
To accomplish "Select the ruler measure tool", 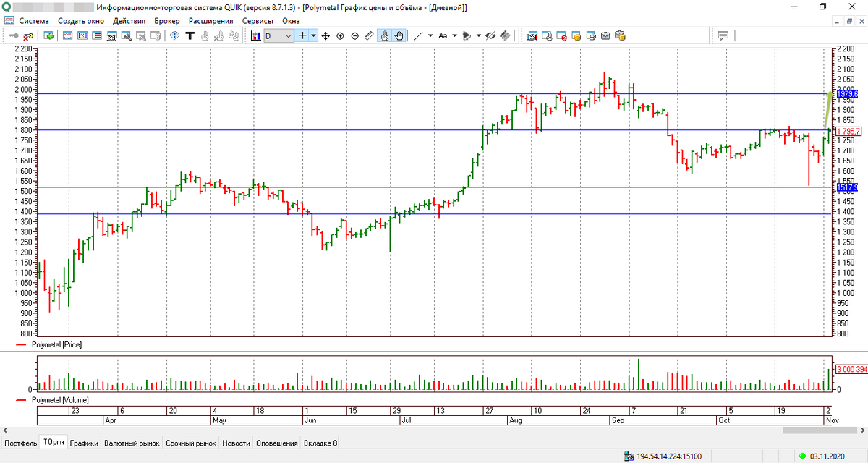I will 369,35.
